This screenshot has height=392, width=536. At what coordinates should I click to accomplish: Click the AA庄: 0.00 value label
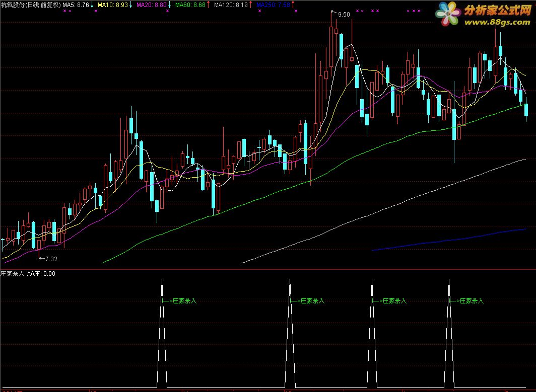point(41,274)
